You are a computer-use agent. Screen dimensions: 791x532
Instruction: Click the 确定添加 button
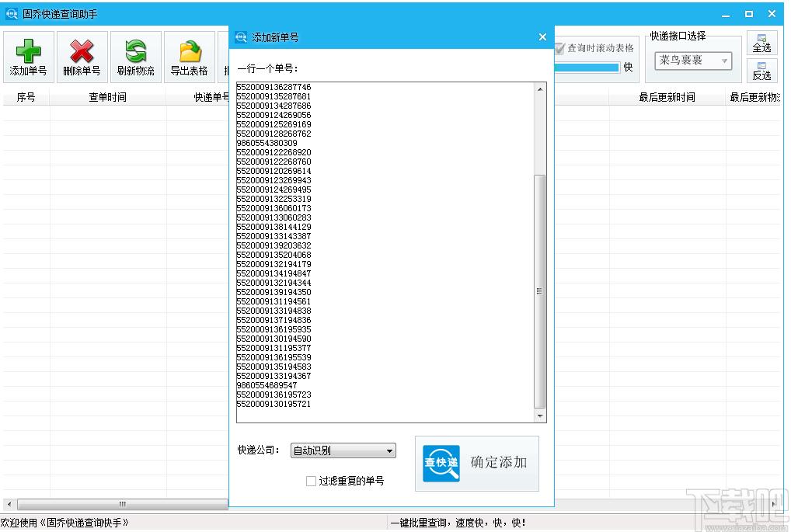tap(477, 463)
